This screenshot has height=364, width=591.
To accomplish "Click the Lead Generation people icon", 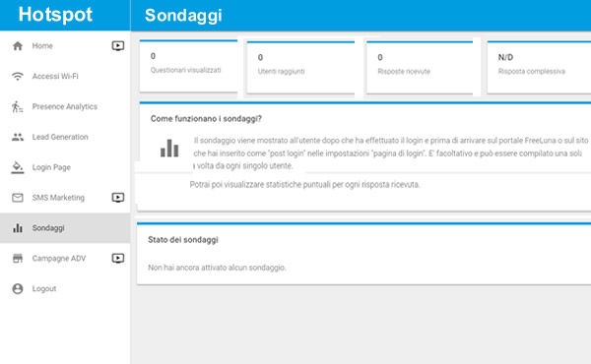I will 18,137.
